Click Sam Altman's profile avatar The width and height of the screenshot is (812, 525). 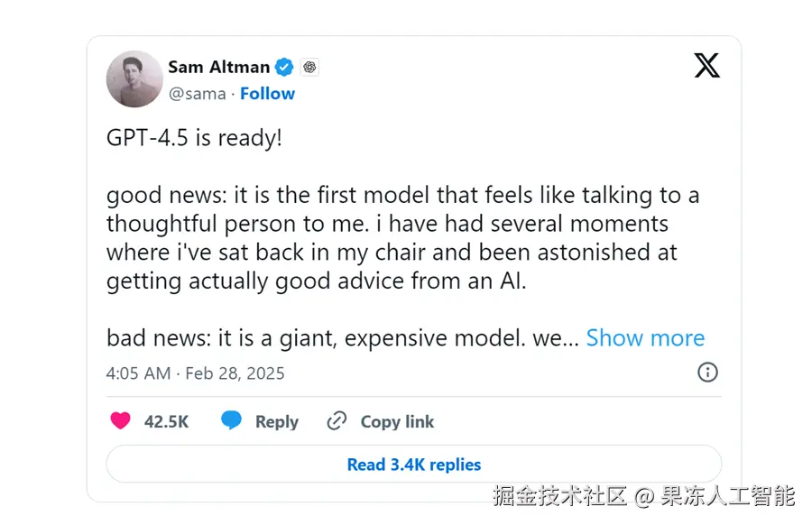(134, 79)
